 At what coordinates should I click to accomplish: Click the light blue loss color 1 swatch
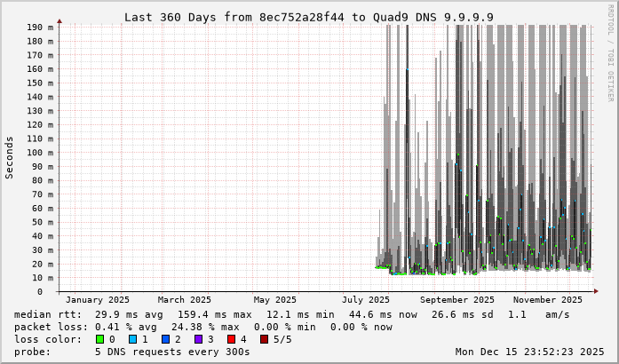point(132,339)
